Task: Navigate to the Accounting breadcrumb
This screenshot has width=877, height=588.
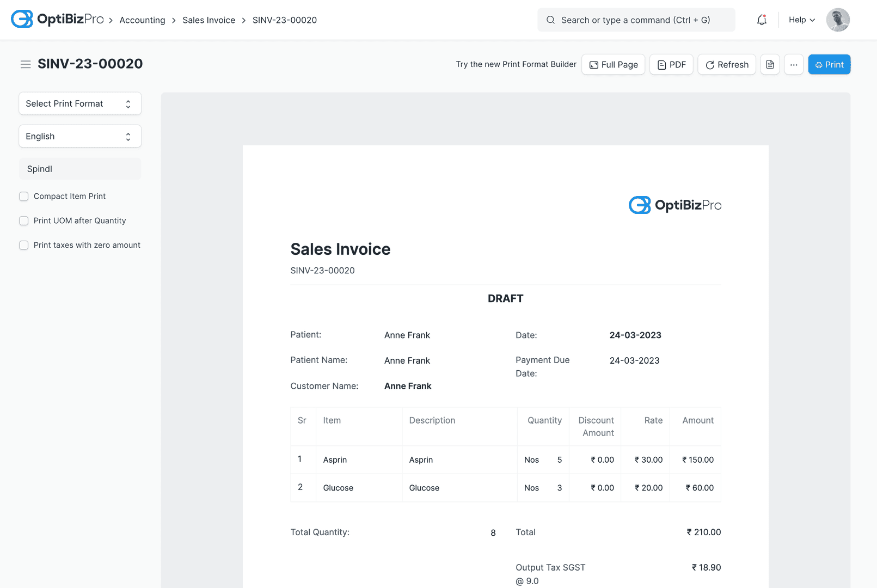Action: click(x=142, y=20)
